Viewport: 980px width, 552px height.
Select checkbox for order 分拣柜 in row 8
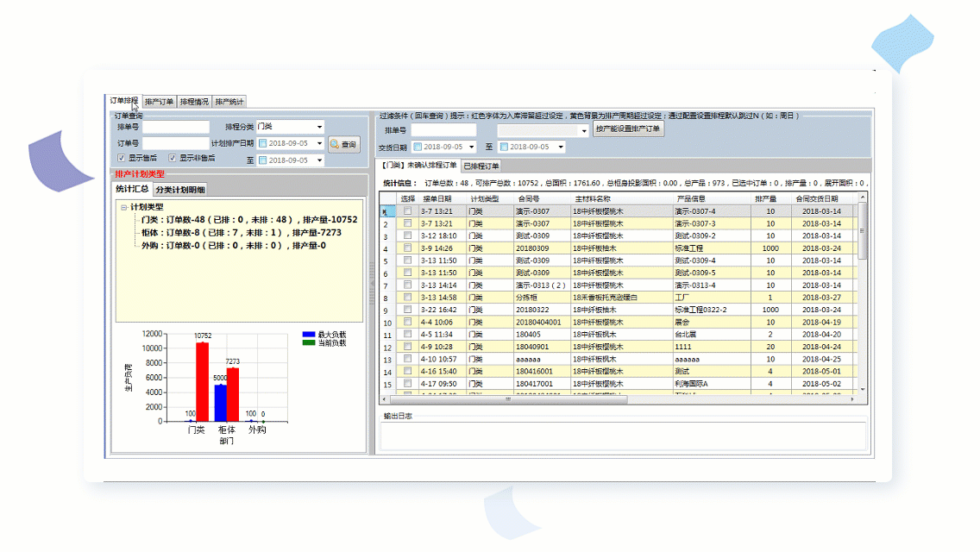pos(407,298)
